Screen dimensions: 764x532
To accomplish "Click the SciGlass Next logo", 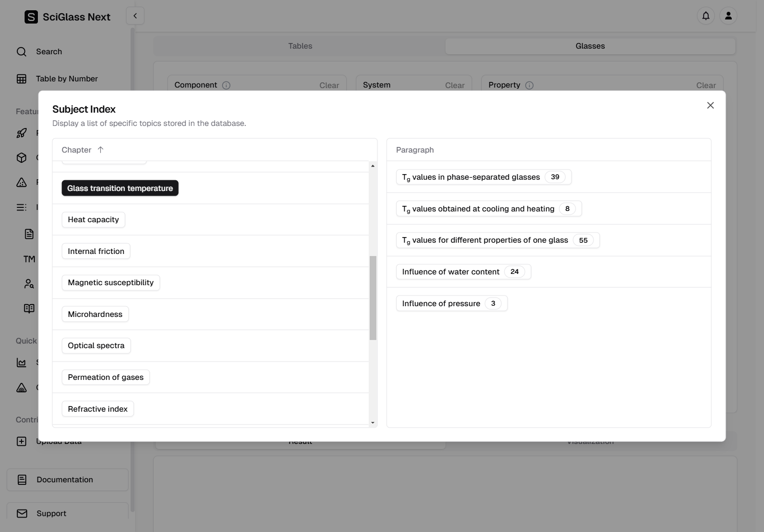I will point(31,17).
